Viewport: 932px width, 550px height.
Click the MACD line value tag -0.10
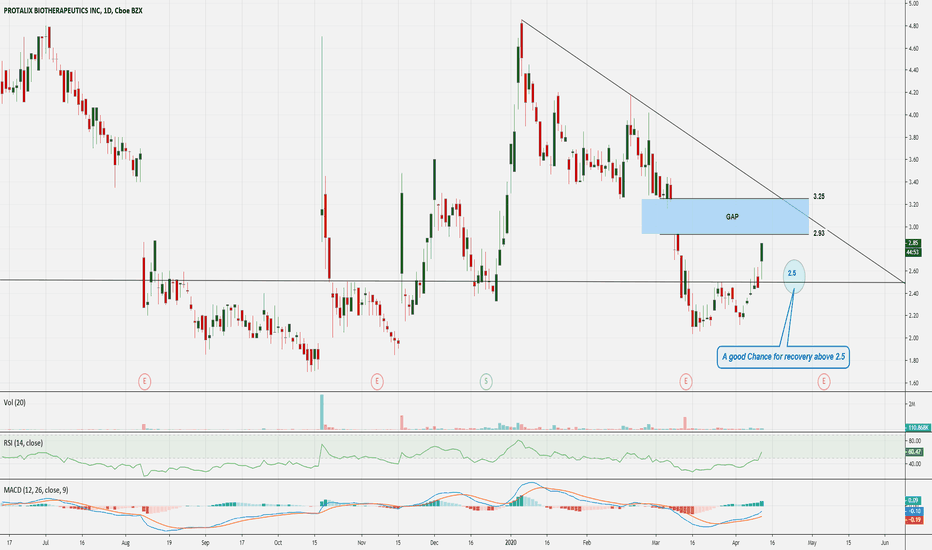click(913, 511)
